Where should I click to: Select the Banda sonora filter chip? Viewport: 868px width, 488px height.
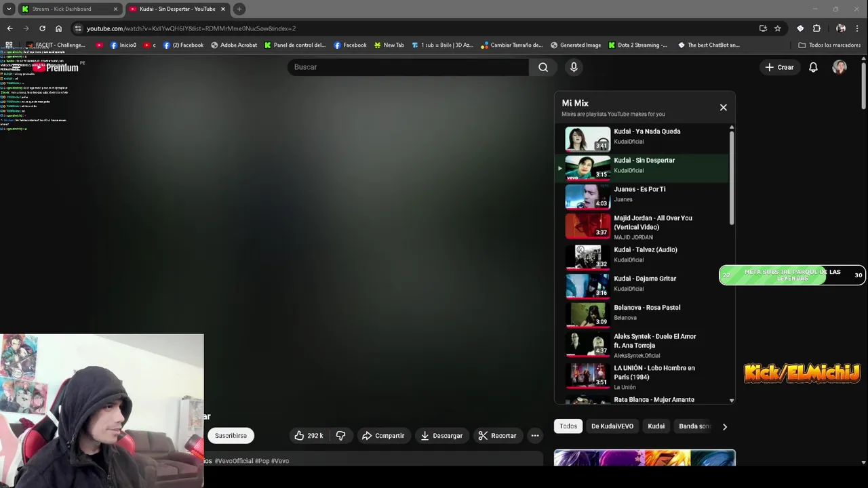[x=694, y=426]
